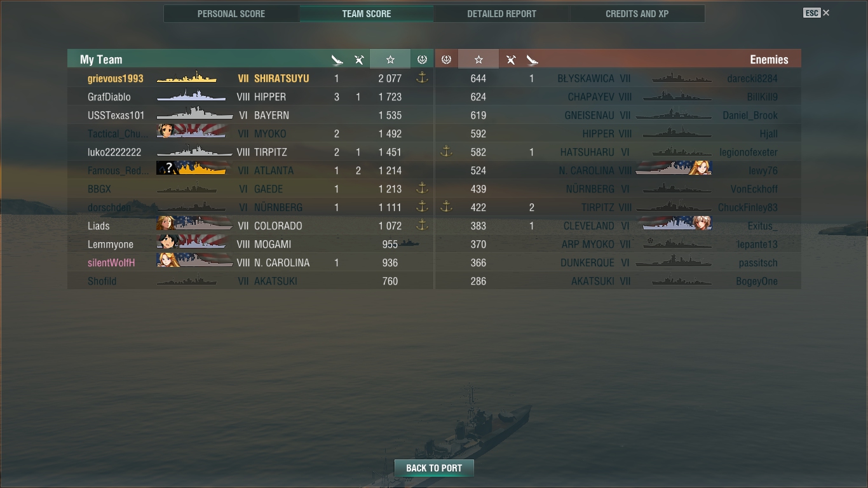This screenshot has width=868, height=488.
Task: Sort My Team by planes shot down icon
Action: tap(359, 60)
